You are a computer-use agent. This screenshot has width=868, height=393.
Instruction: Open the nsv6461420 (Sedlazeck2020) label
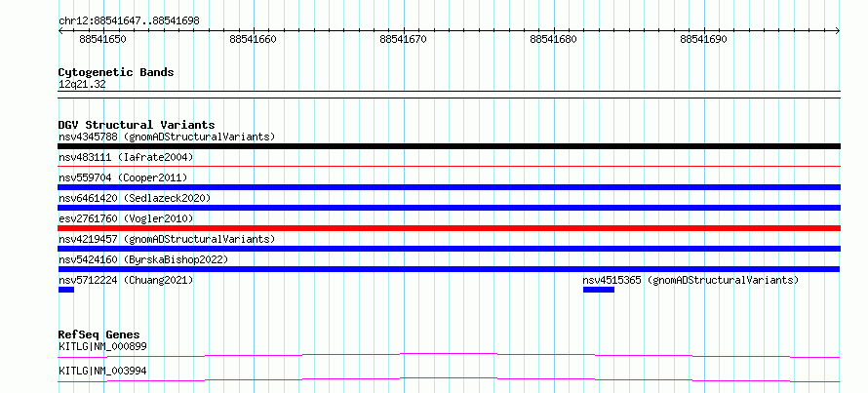point(135,198)
